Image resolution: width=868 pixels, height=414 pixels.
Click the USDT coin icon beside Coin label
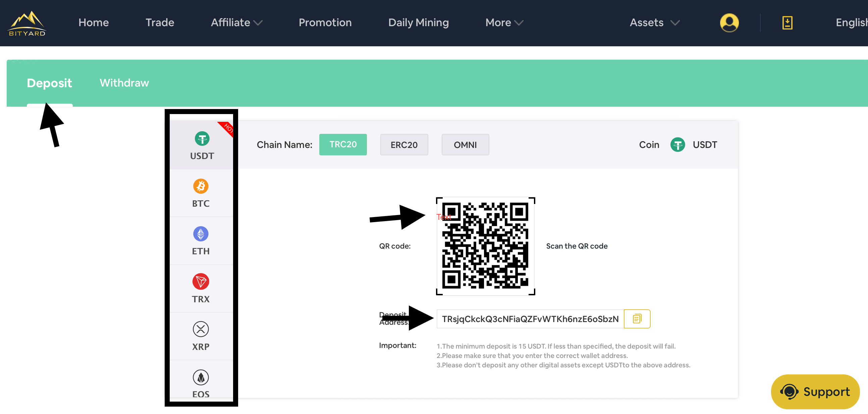point(677,145)
